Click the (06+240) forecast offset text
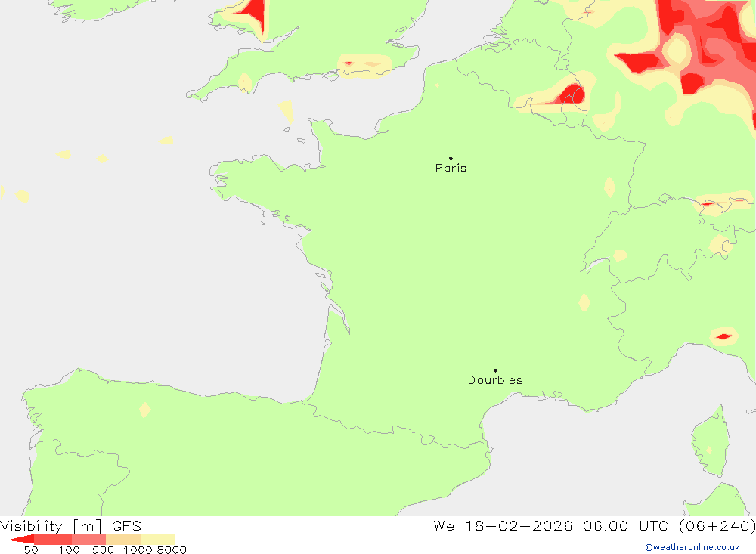Viewport: 756px width, 554px height. [x=717, y=525]
